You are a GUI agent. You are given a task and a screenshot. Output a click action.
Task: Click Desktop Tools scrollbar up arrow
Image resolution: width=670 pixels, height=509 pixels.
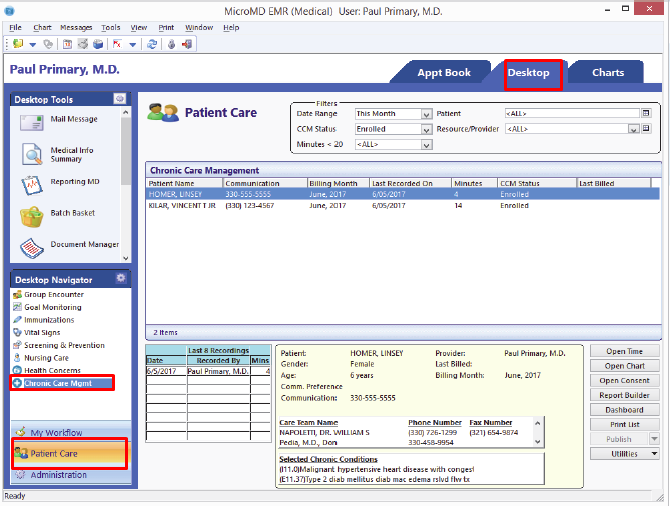point(126,112)
